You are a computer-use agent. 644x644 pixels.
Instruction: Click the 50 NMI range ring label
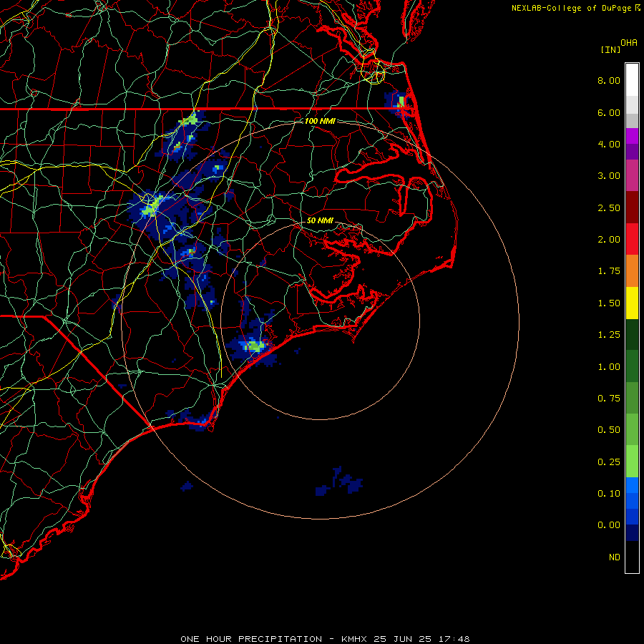(320, 220)
